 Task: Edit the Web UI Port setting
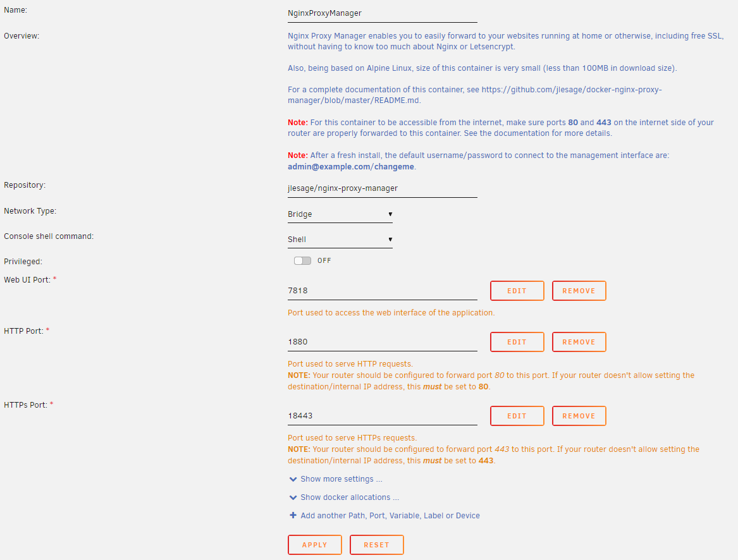tap(517, 291)
